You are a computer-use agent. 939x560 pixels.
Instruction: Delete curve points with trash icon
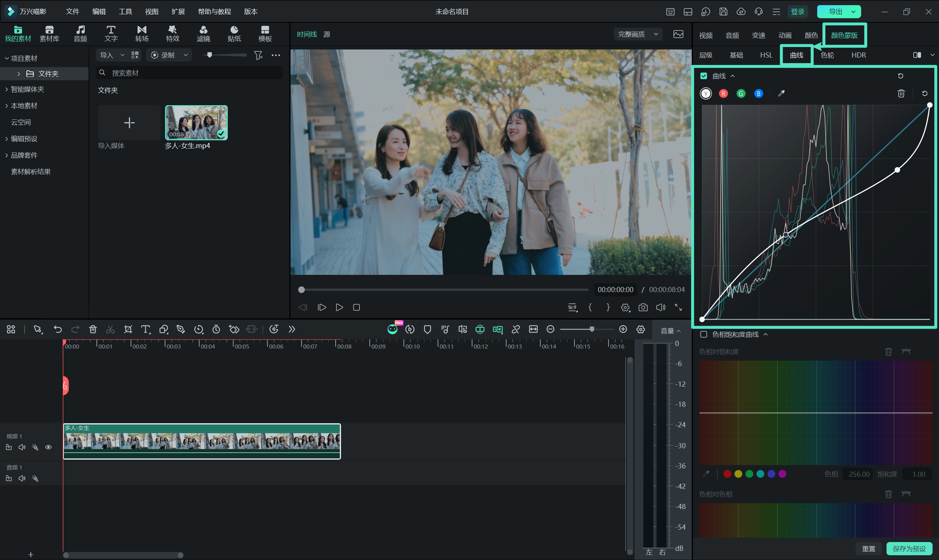(x=901, y=93)
